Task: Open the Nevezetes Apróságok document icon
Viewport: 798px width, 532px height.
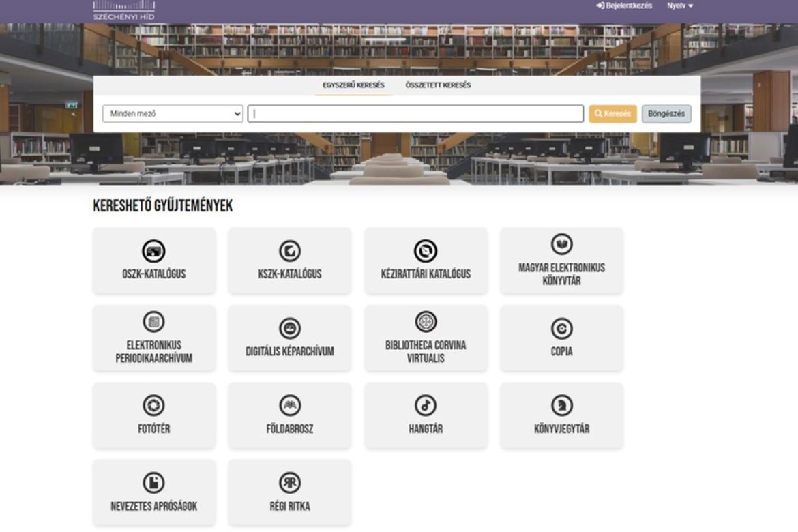Action: pyautogui.click(x=153, y=483)
